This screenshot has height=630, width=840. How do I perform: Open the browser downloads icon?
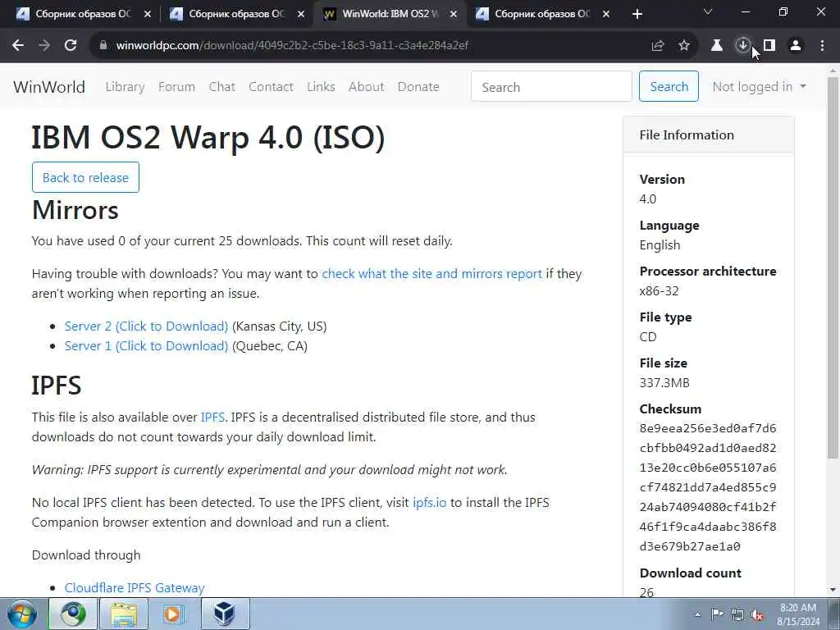point(742,46)
